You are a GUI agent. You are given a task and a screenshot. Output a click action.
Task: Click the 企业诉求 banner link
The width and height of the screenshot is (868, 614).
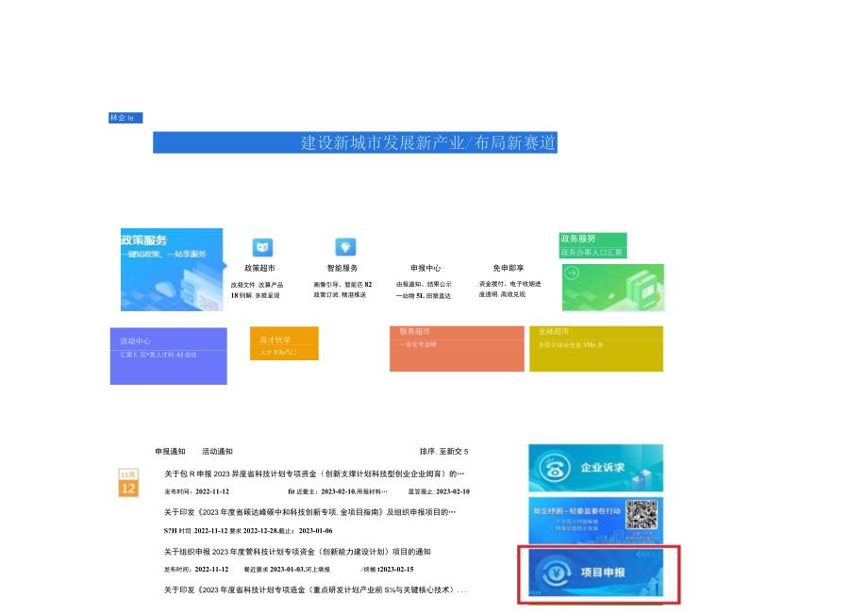coord(598,468)
